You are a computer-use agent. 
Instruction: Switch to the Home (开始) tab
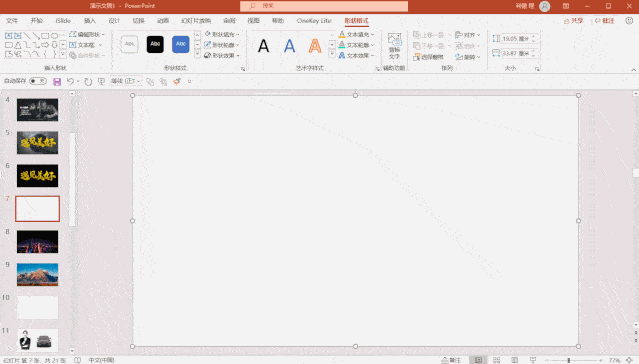tap(36, 20)
